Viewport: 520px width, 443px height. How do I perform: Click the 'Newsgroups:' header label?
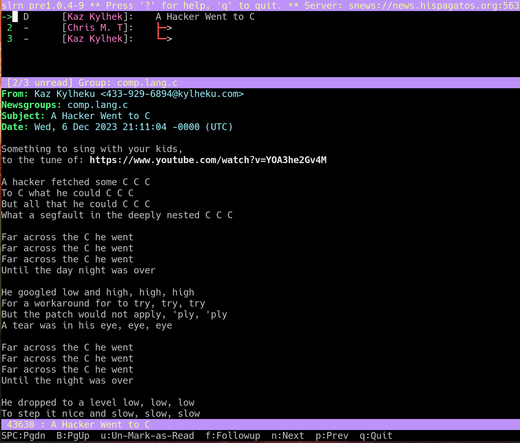[x=31, y=105]
